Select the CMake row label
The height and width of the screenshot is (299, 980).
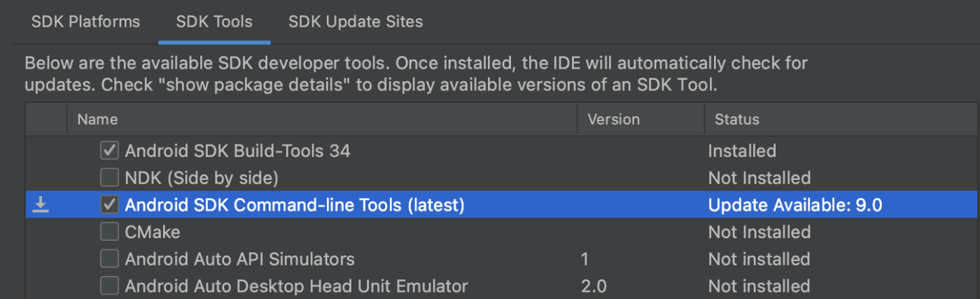coord(153,232)
